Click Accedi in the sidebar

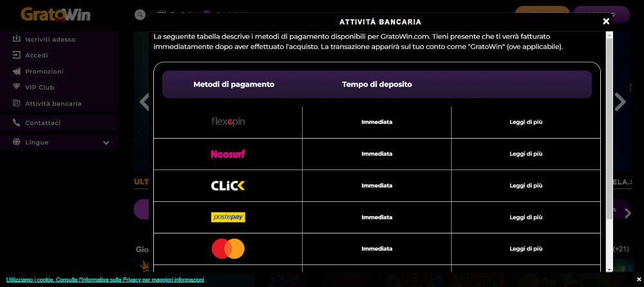tap(36, 55)
